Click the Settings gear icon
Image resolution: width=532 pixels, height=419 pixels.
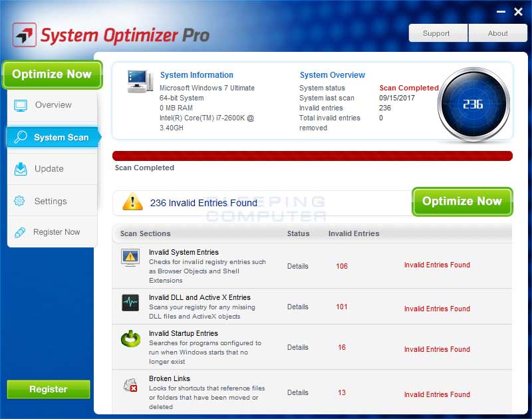[x=19, y=201]
